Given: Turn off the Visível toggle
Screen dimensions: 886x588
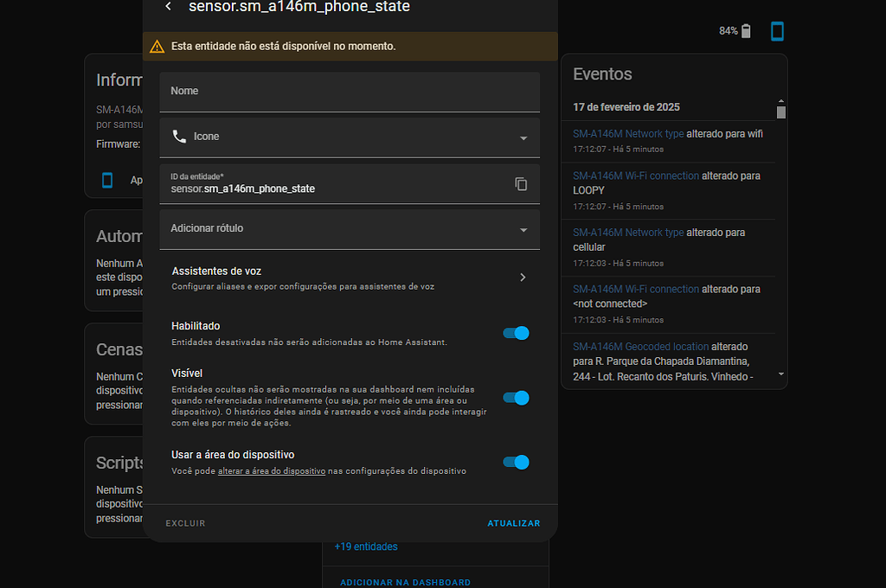Looking at the screenshot, I should 516,398.
